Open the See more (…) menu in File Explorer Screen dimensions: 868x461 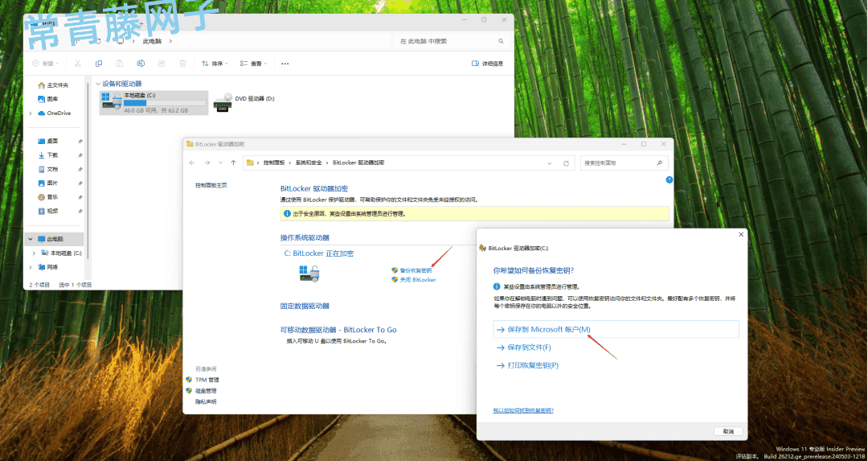[x=285, y=64]
